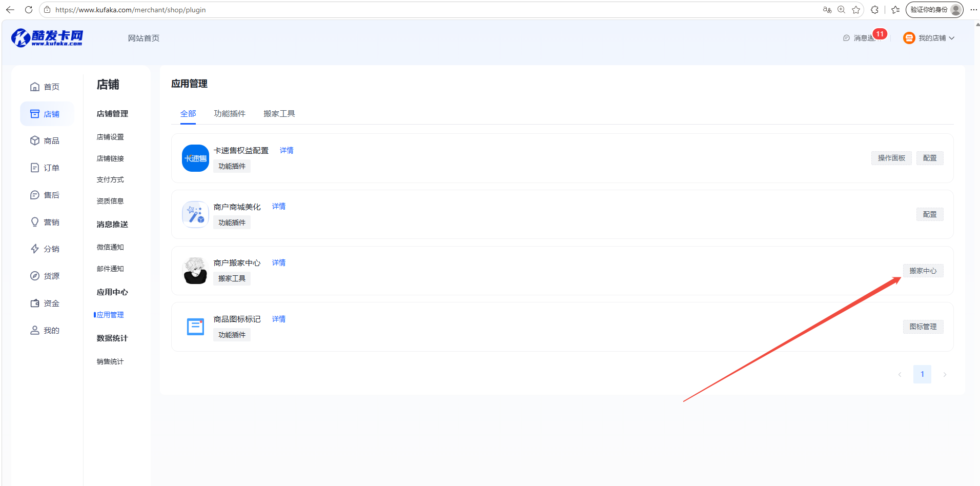Screen dimensions: 980x486
Task: Open the 订单 orders icon in sidebar
Action: 35,168
